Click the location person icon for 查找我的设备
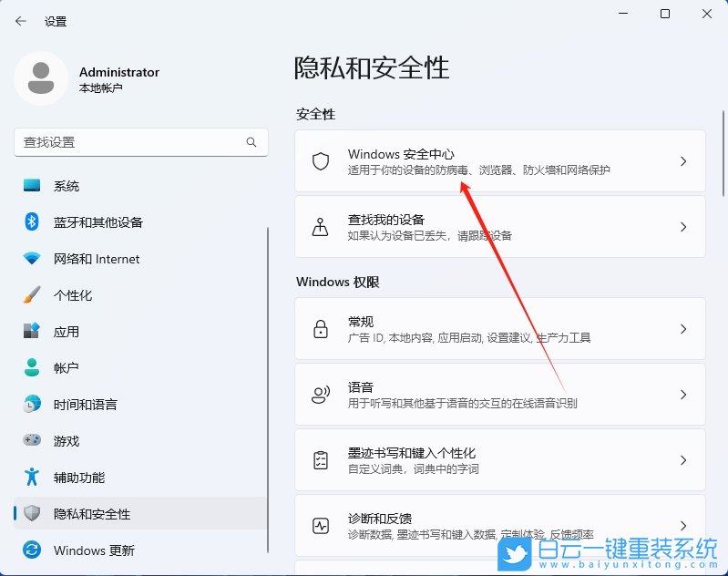Image resolution: width=728 pixels, height=576 pixels. pos(321,227)
